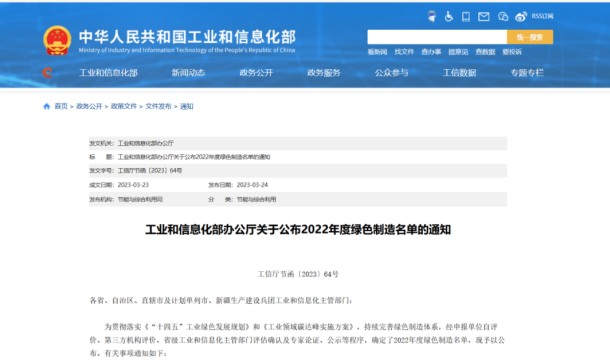Click the paragraph beginning 为贯彻落实
This screenshot has width=610, height=360.
(x=297, y=340)
